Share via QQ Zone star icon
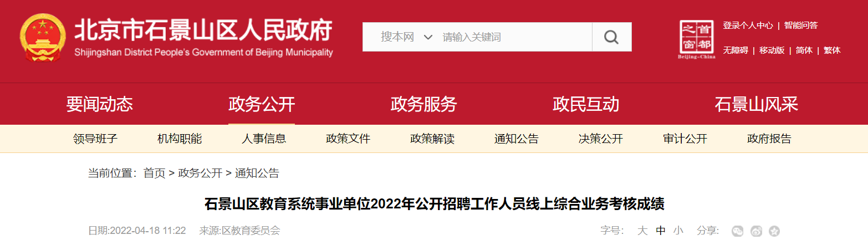Screen dimensions: 868x245 pos(774,231)
